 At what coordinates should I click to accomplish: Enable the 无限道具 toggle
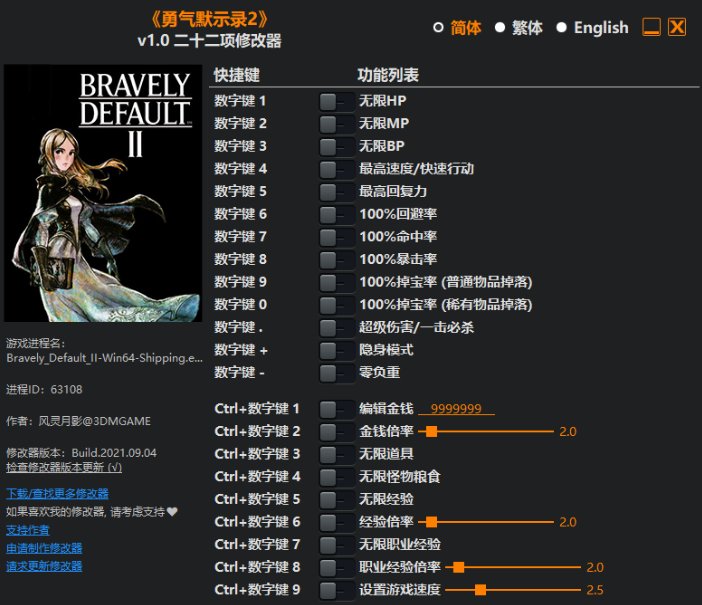[337, 455]
